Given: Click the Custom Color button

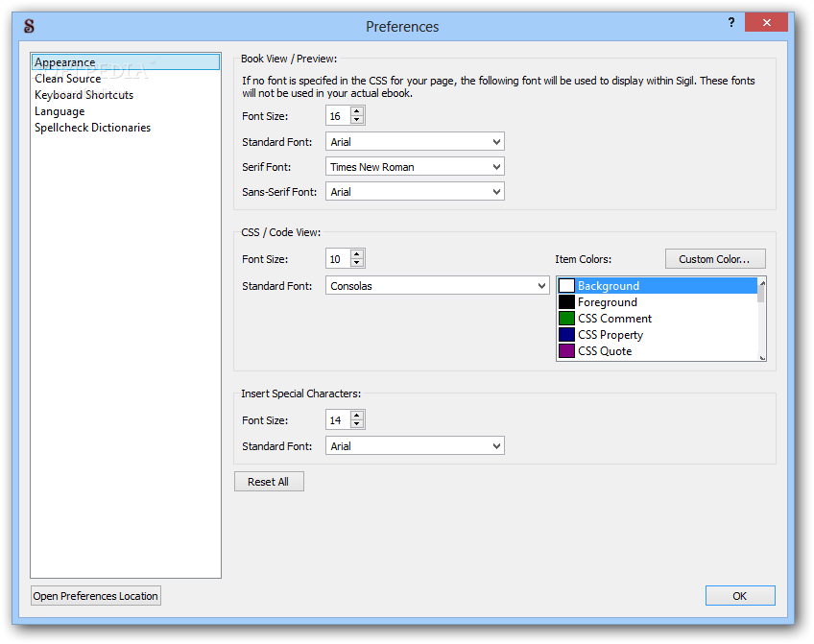Looking at the screenshot, I should [x=715, y=259].
